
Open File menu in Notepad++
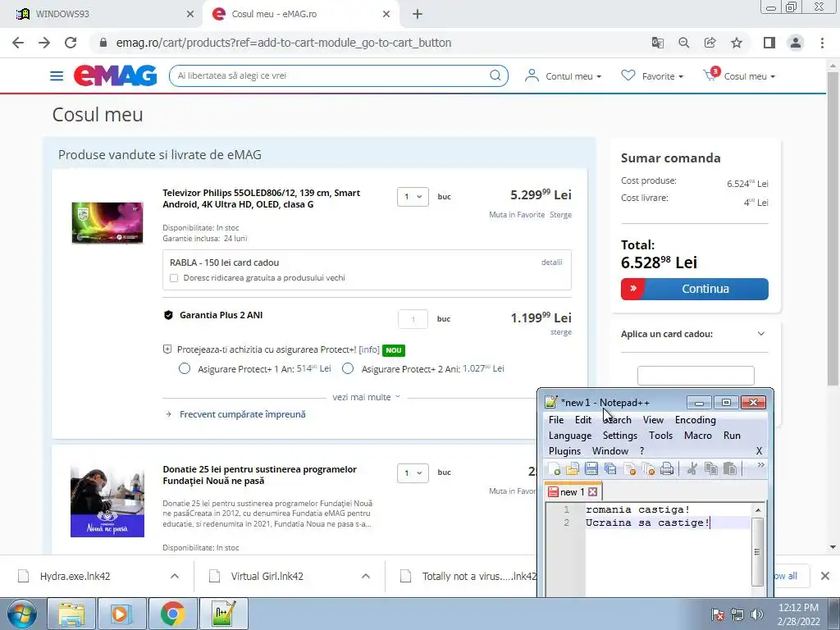tap(556, 419)
